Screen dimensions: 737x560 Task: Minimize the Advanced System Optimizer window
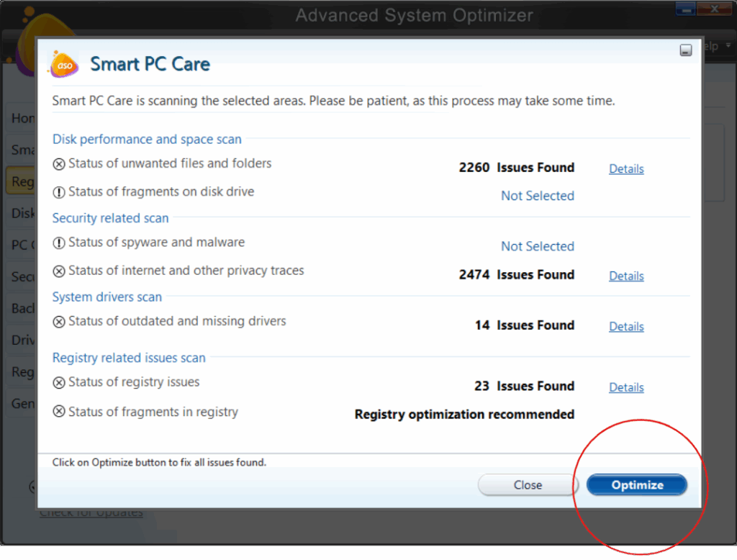coord(686,9)
